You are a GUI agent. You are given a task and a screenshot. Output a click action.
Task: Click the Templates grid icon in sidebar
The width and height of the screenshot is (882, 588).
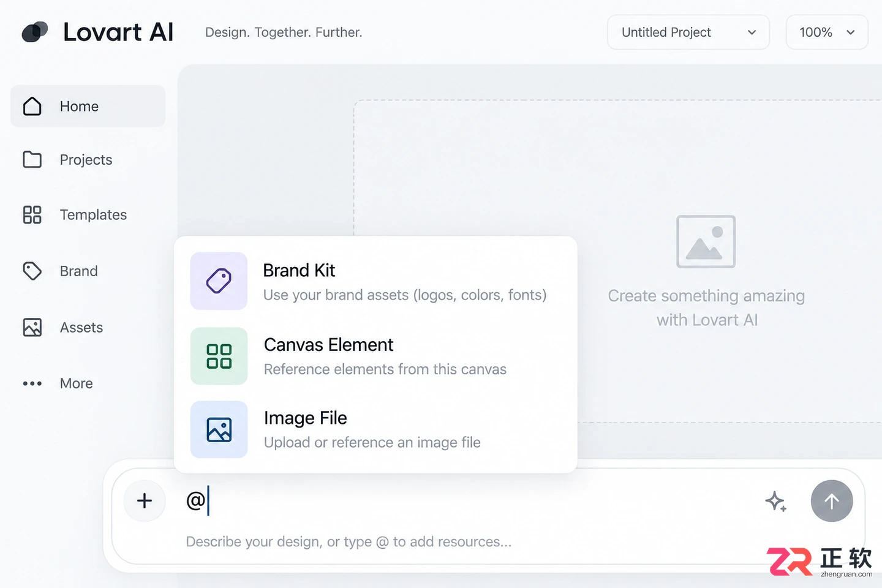click(32, 215)
